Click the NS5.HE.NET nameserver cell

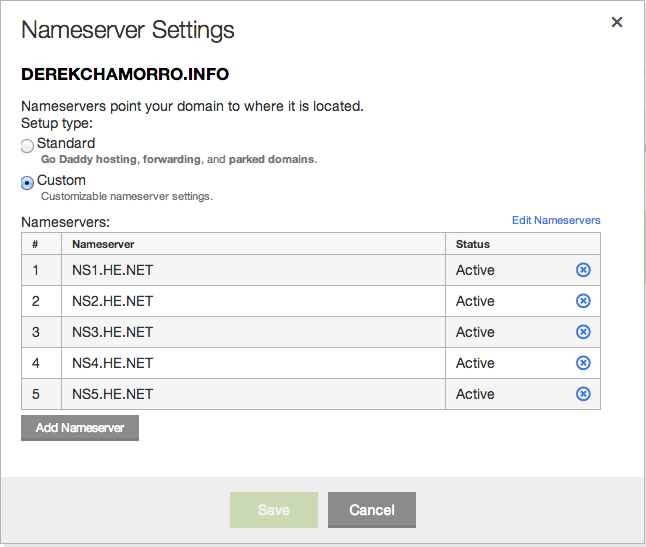pyautogui.click(x=253, y=394)
